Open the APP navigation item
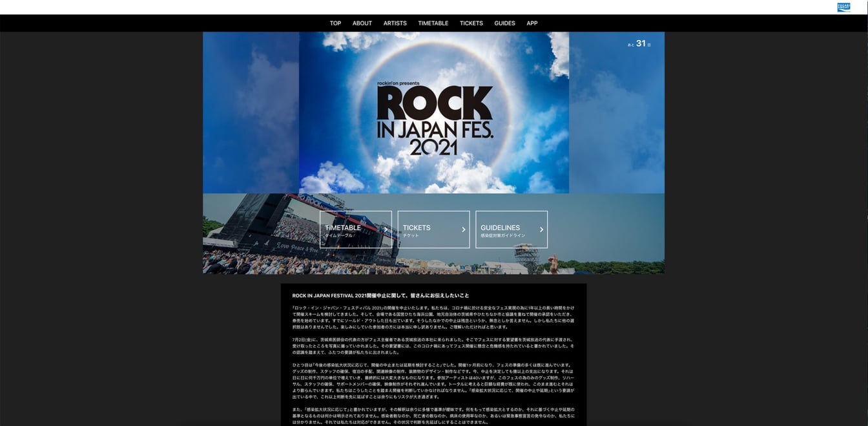868x426 pixels. coord(532,23)
